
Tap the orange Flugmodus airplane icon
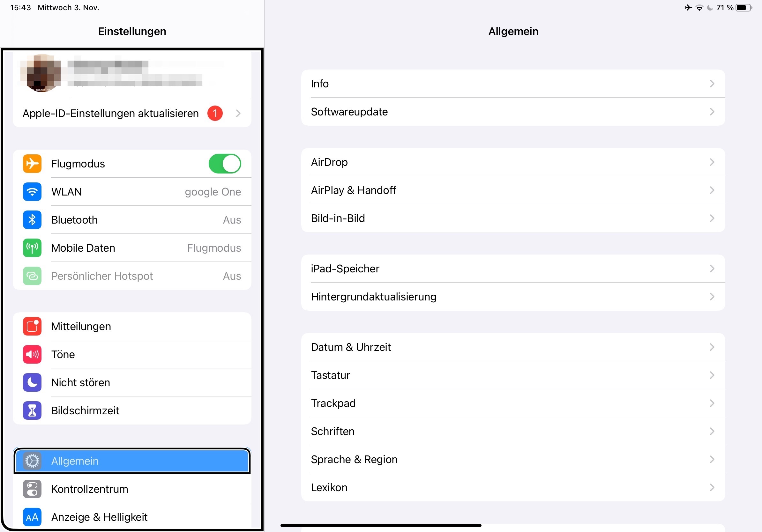(x=32, y=164)
